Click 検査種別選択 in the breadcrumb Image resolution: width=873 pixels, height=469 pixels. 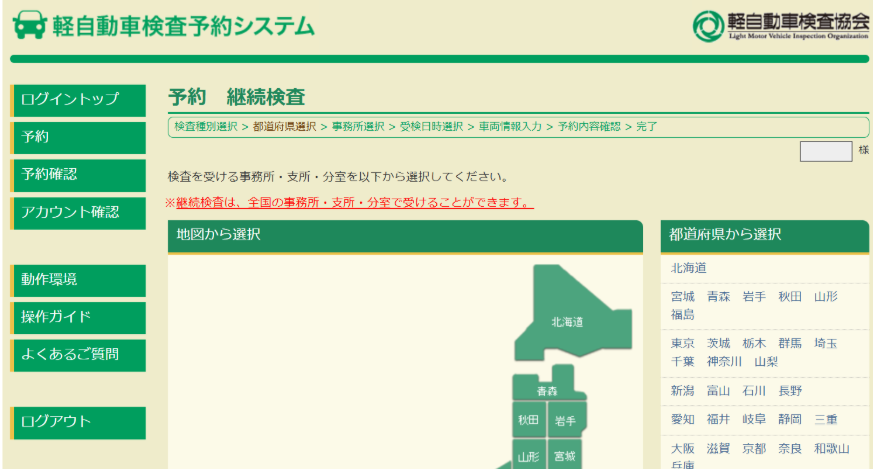click(206, 126)
